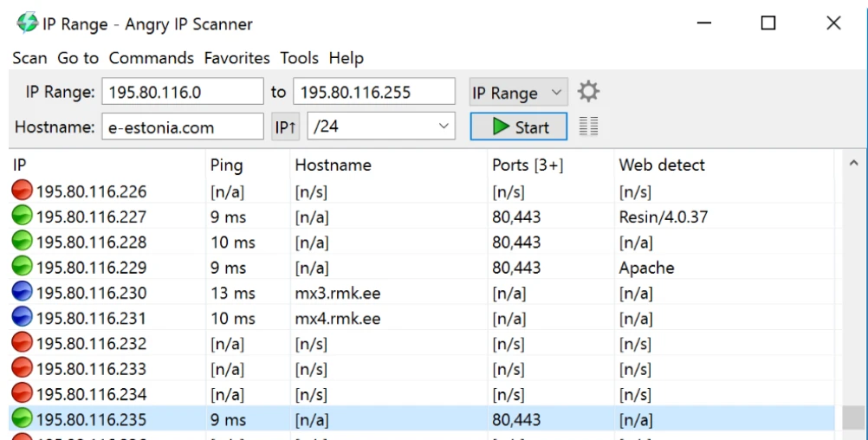Sort by the Web detect column header

point(724,165)
